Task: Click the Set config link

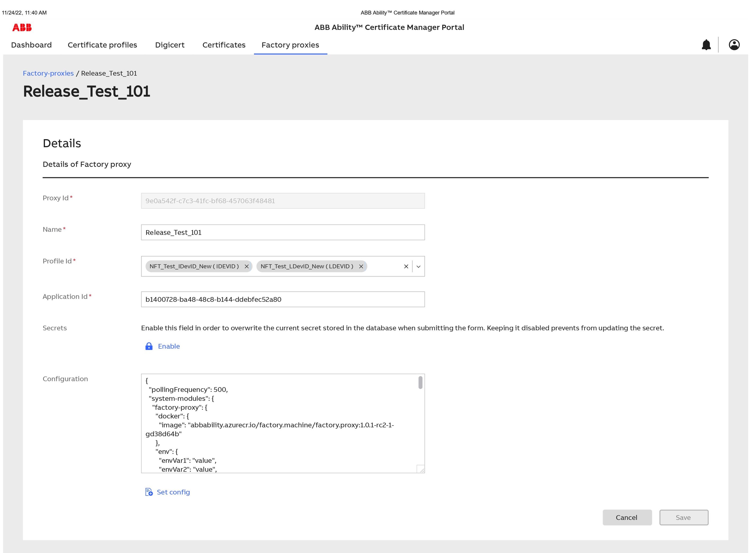Action: [x=173, y=492]
